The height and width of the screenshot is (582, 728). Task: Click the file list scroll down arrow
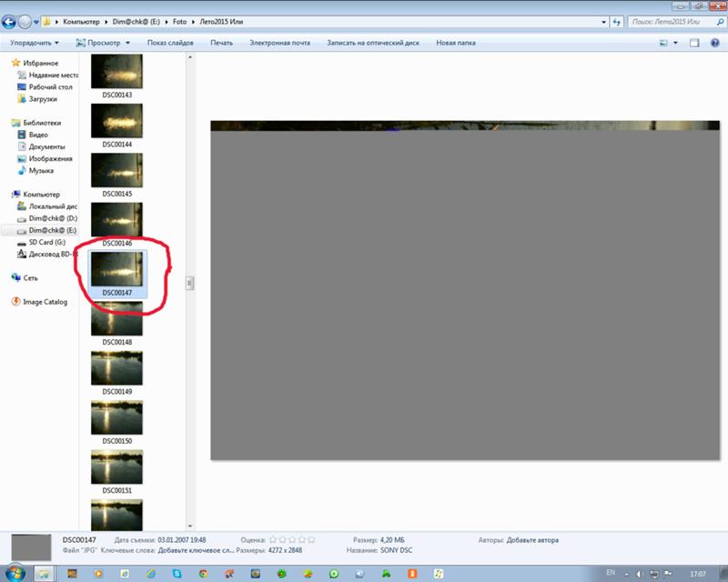click(x=190, y=527)
